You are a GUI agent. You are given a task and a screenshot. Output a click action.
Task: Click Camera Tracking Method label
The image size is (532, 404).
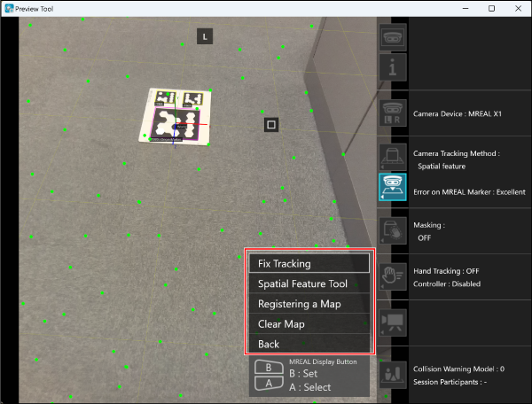[x=457, y=153]
